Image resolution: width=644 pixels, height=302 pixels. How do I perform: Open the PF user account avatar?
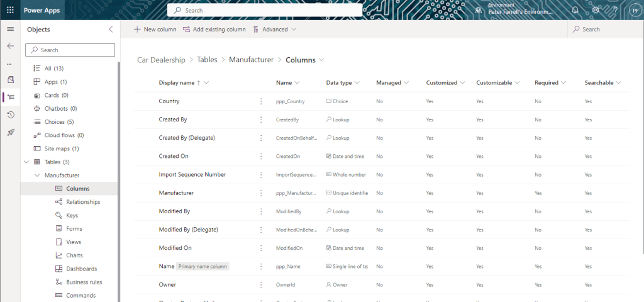click(634, 10)
